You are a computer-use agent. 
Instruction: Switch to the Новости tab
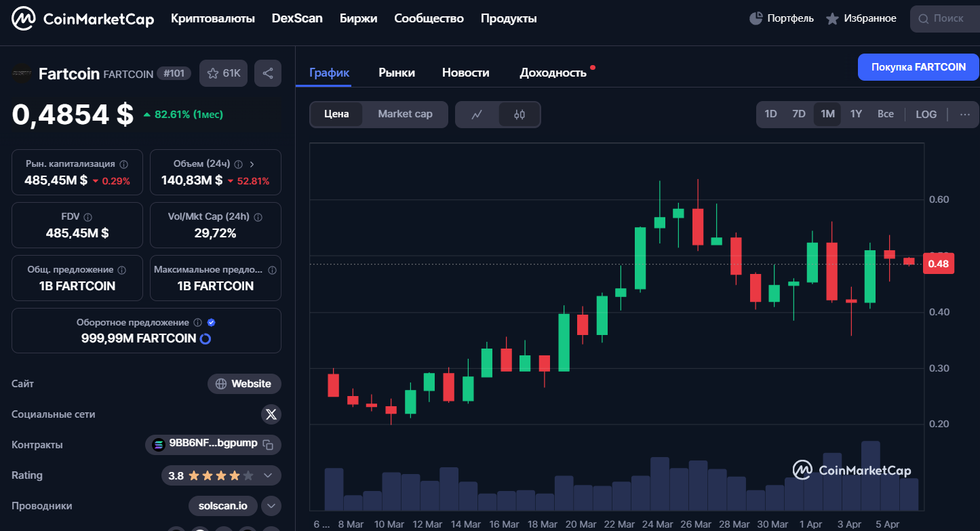(466, 73)
